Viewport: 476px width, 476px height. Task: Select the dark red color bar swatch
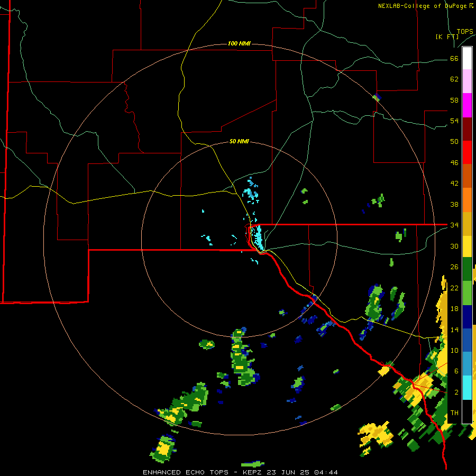click(467, 129)
